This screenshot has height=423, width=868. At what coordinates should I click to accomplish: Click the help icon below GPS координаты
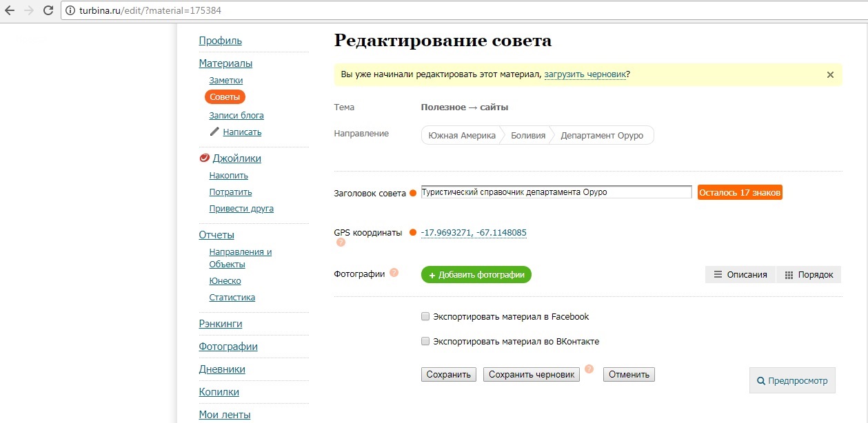341,243
